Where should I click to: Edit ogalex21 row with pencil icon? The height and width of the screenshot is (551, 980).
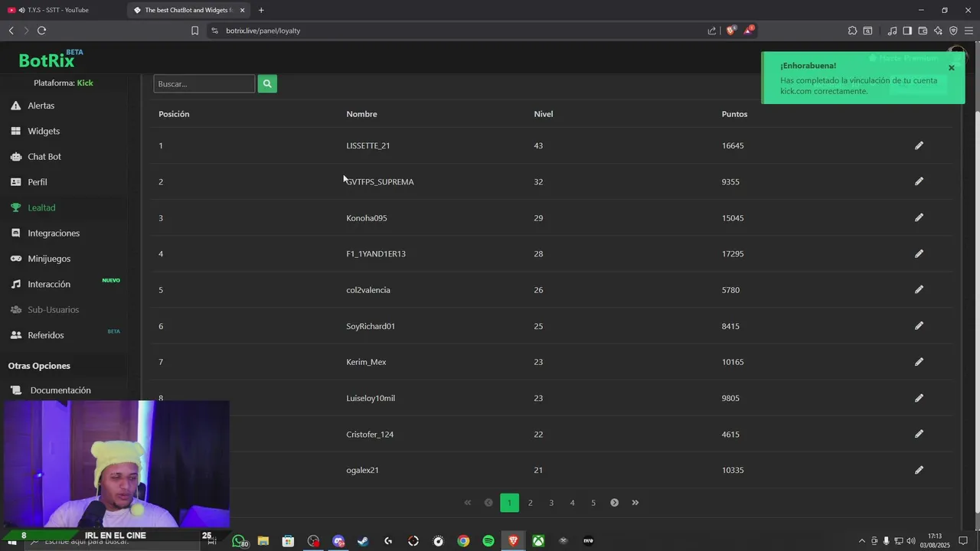click(x=919, y=470)
